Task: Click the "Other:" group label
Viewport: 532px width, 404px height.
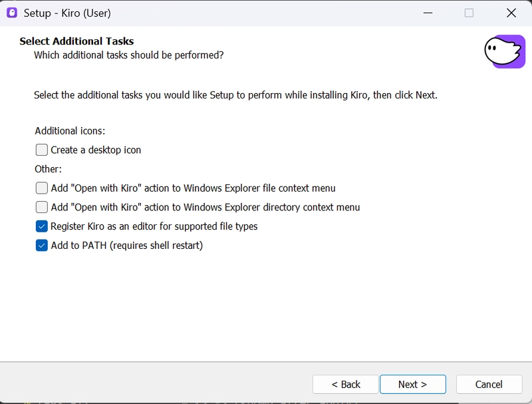Action: pos(48,169)
